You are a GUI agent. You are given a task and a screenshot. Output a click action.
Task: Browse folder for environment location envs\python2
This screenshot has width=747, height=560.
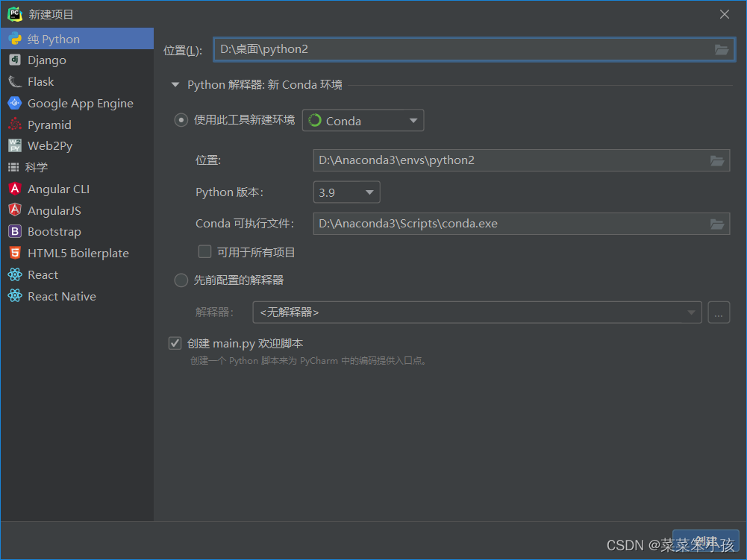717,160
